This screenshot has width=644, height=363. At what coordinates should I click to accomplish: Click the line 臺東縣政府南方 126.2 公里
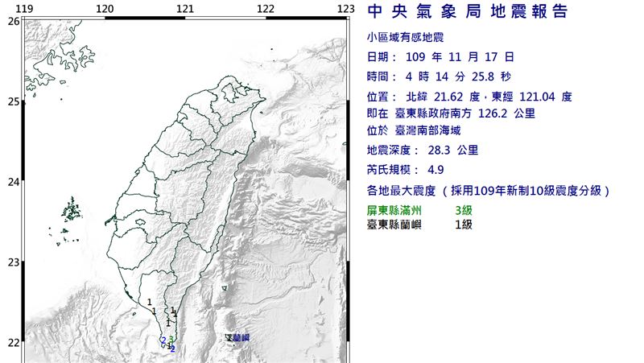[x=465, y=113]
